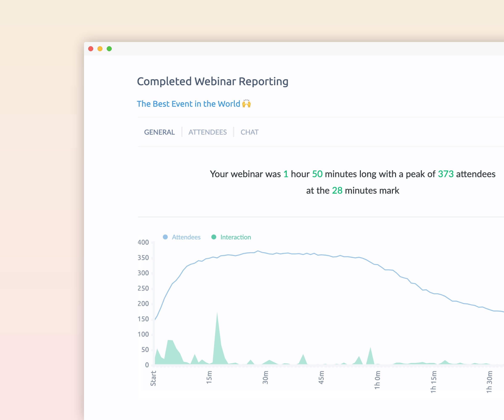Click the attendees line peak point
This screenshot has height=420, width=504.
click(x=258, y=251)
